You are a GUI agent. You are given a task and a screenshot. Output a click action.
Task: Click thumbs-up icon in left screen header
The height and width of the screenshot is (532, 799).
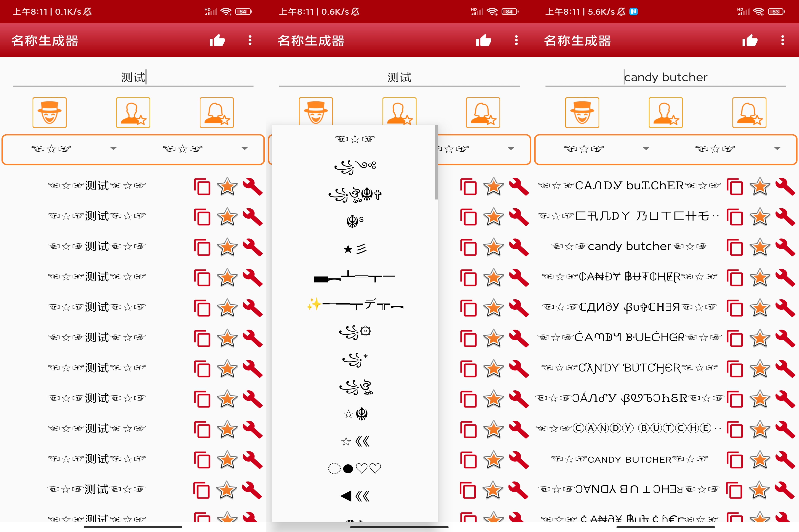point(217,41)
